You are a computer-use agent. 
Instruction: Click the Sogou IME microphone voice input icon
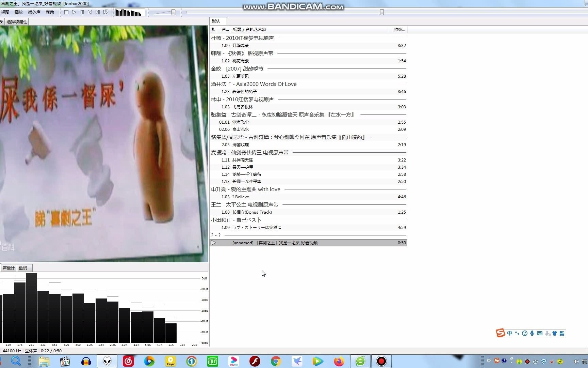[532, 333]
